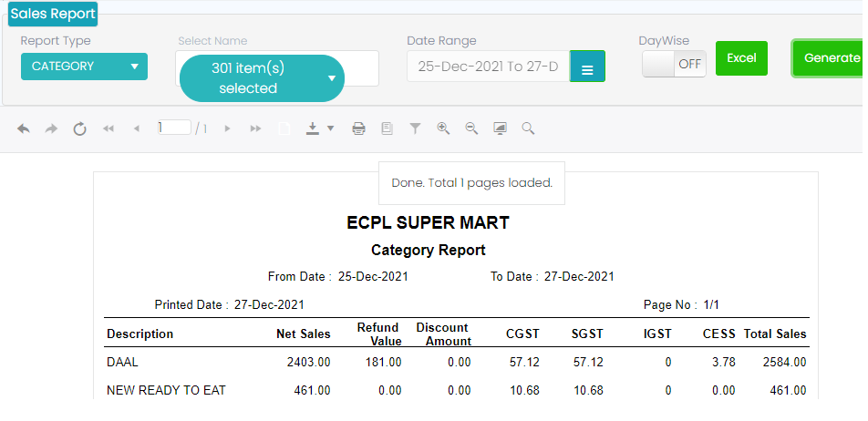
Task: Go to the first page of report
Action: [x=108, y=129]
